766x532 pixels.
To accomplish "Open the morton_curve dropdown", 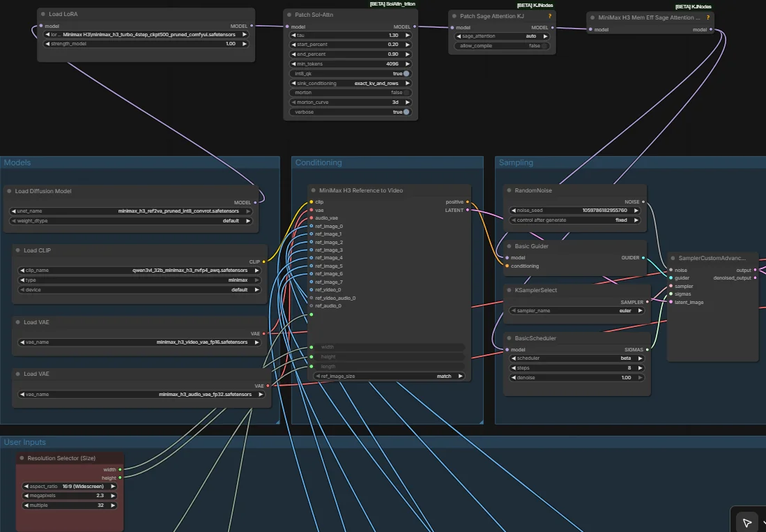I will click(x=351, y=102).
